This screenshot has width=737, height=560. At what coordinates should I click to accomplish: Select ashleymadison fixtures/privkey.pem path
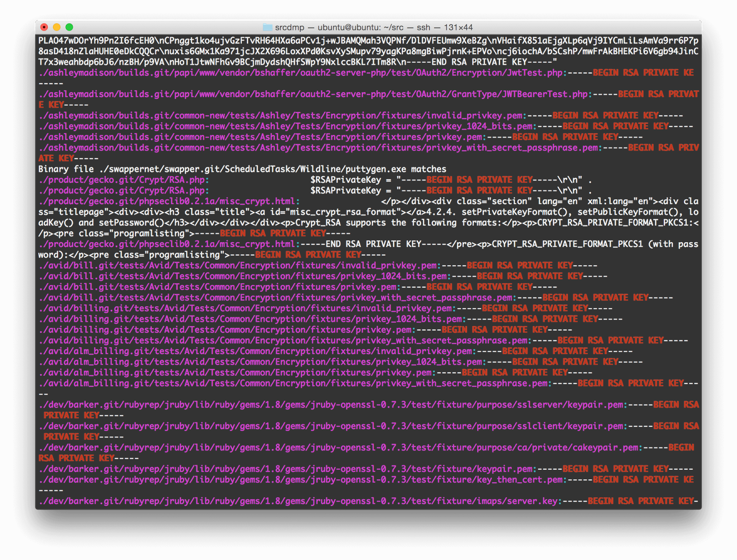[260, 137]
